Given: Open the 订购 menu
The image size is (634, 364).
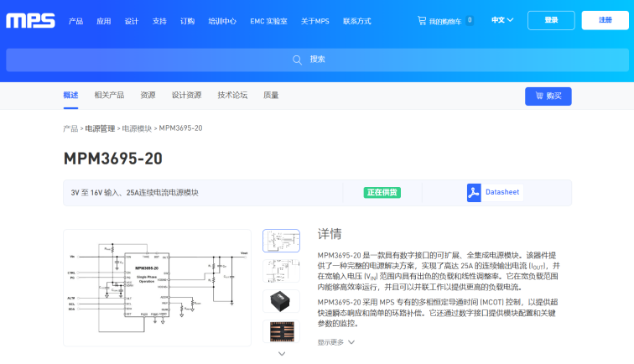Looking at the screenshot, I should (x=187, y=21).
